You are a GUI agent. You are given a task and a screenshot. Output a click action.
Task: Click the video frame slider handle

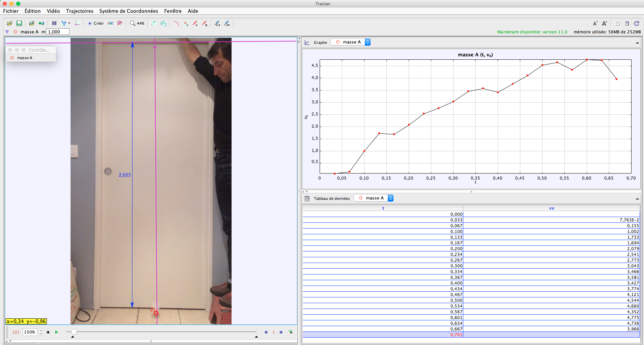click(74, 332)
